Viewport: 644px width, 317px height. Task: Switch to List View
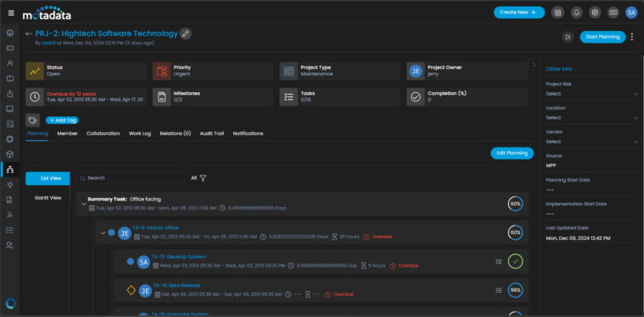pyautogui.click(x=48, y=179)
